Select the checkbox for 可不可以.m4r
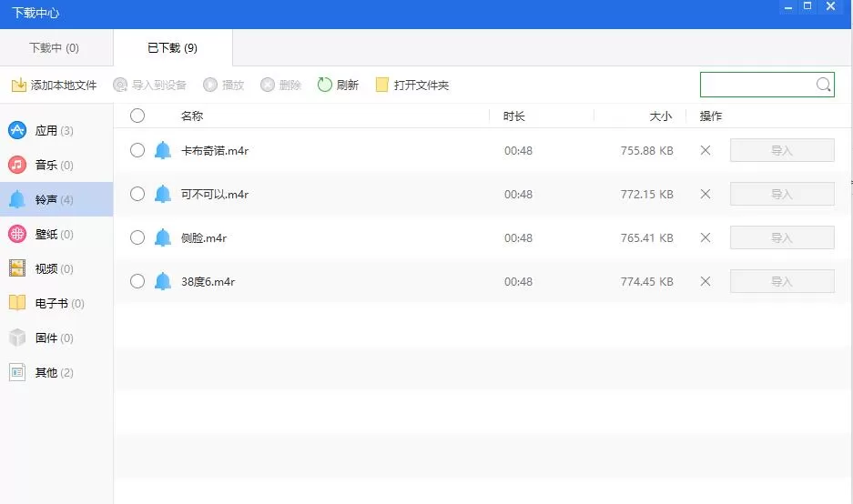Image resolution: width=853 pixels, height=504 pixels. point(137,194)
